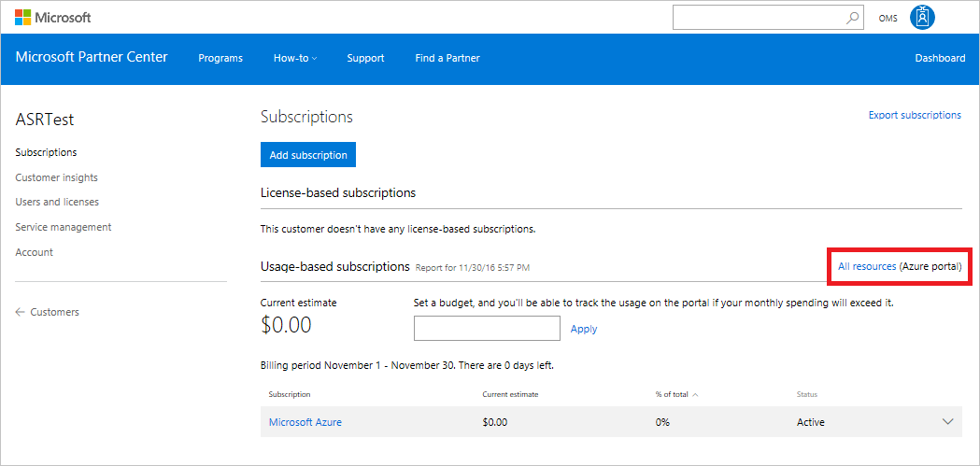The width and height of the screenshot is (980, 466).
Task: Go to Dashboard
Action: pyautogui.click(x=940, y=58)
